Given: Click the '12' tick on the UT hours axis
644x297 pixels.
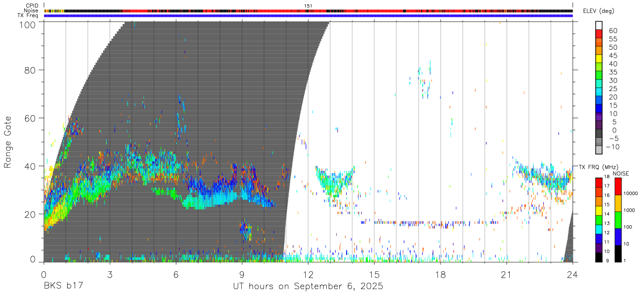Looking at the screenshot, I should pos(308,275).
